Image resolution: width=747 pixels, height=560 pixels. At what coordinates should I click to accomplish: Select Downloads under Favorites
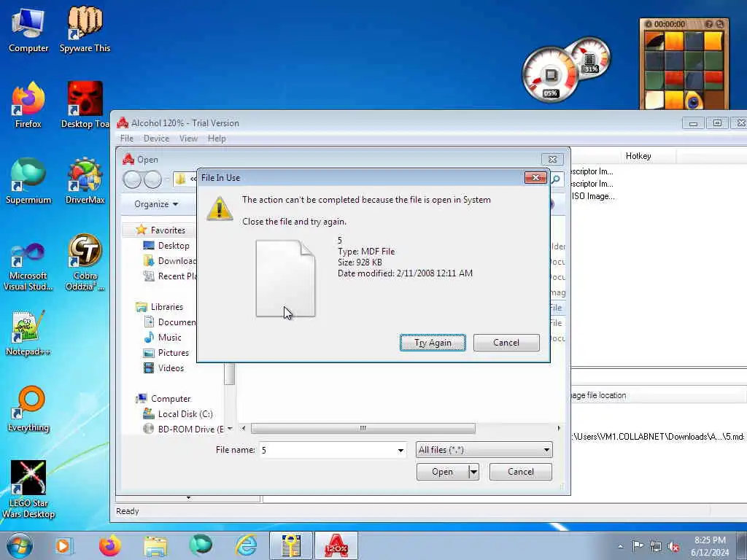point(169,260)
